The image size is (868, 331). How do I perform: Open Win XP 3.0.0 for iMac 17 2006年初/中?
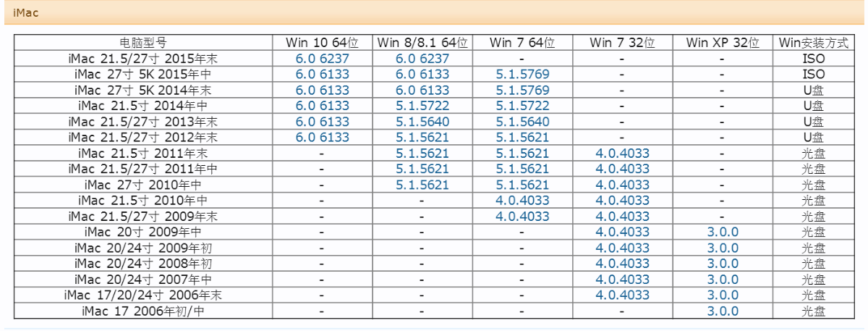tap(723, 311)
